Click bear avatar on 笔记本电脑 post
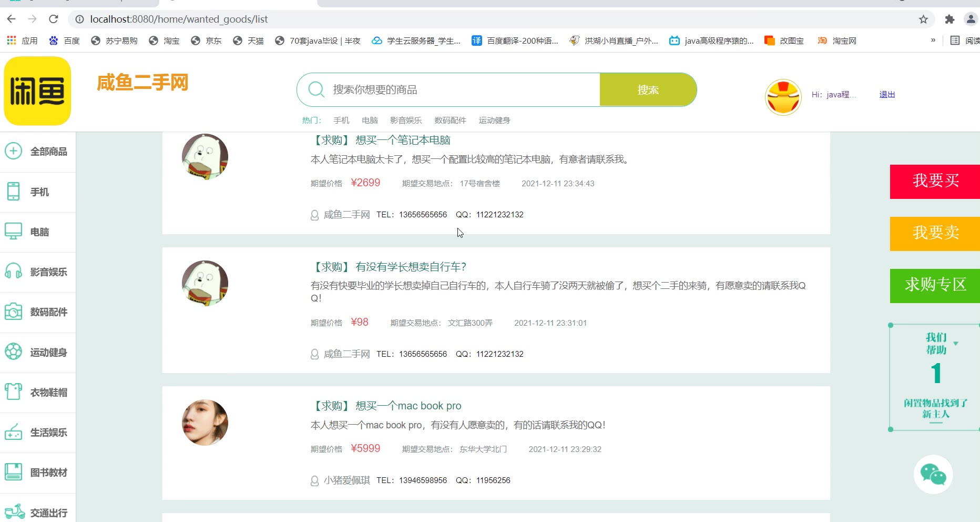 tap(205, 156)
